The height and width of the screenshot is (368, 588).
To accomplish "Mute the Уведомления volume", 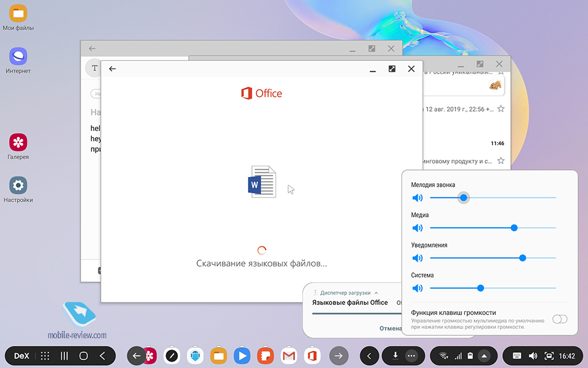I will [x=418, y=258].
